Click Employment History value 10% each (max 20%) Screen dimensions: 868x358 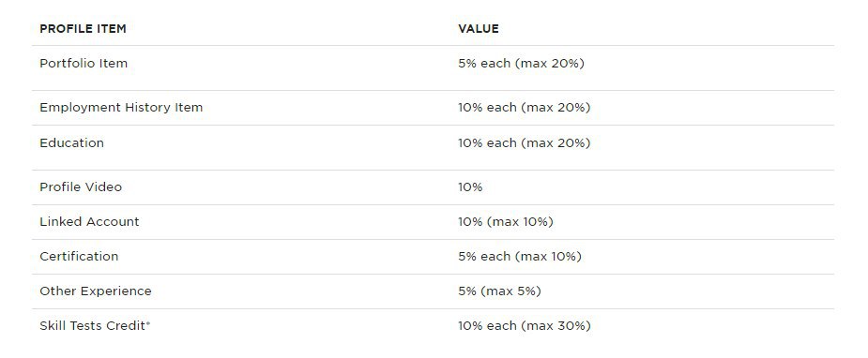[x=525, y=108]
